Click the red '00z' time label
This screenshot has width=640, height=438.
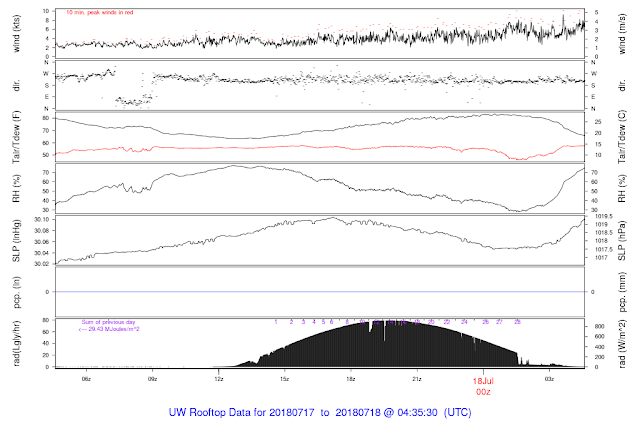pyautogui.click(x=483, y=392)
